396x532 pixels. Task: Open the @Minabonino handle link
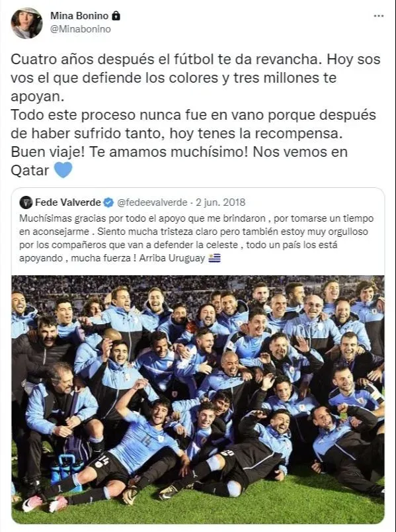point(81,29)
